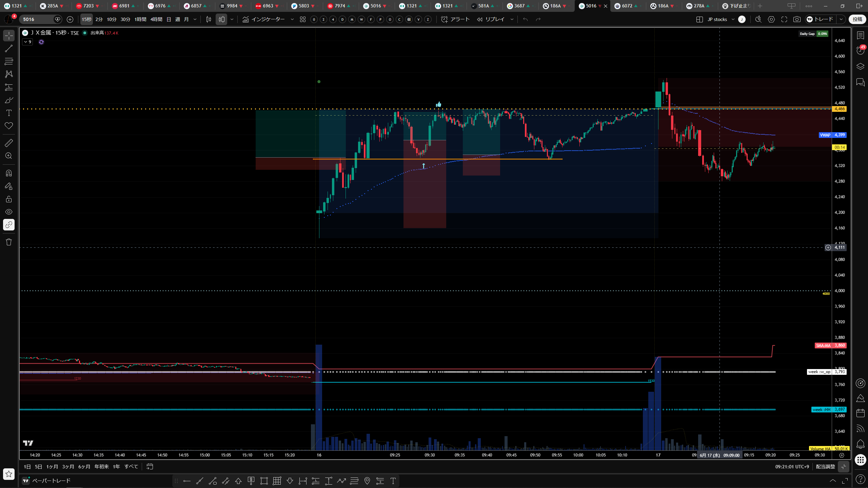Create an alert with アラート button
868x488 pixels.
(455, 19)
